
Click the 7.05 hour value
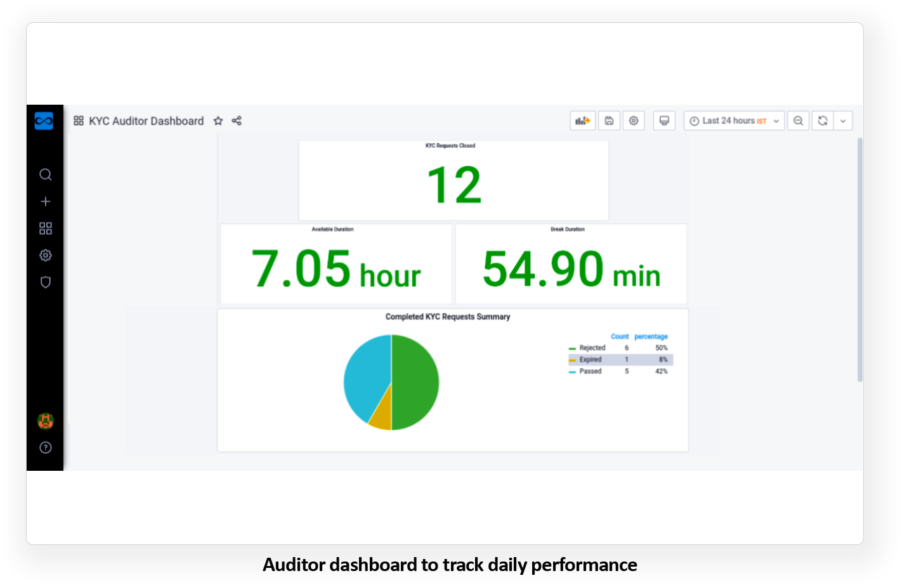pos(336,269)
